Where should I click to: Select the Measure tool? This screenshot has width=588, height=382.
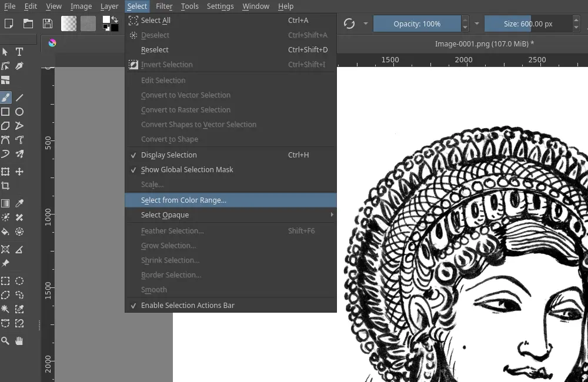tap(19, 249)
